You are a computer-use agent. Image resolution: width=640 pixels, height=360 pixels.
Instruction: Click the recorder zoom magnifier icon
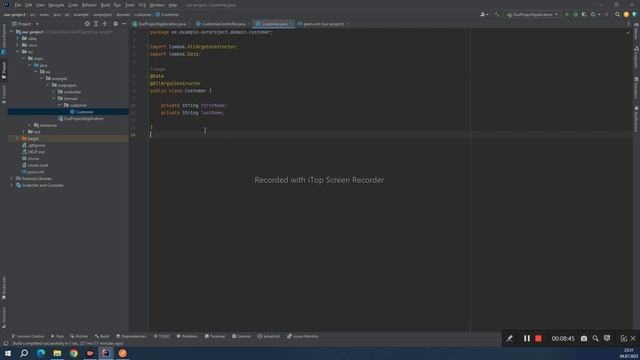pyautogui.click(x=596, y=338)
